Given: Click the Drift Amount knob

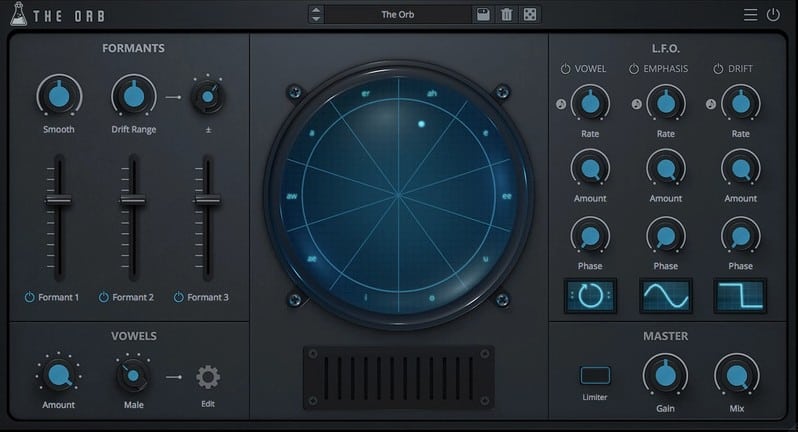Looking at the screenshot, I should [x=740, y=168].
